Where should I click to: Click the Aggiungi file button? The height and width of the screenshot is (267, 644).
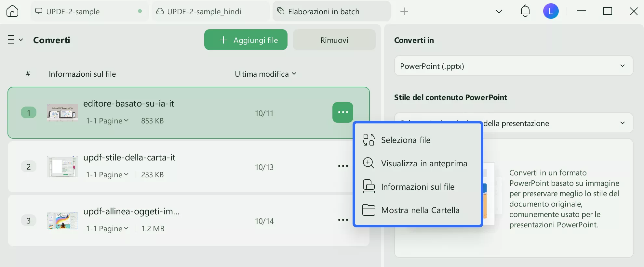point(246,40)
